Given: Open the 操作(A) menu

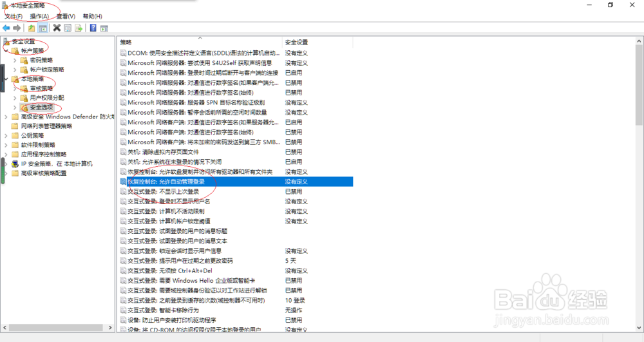Looking at the screenshot, I should tap(39, 16).
